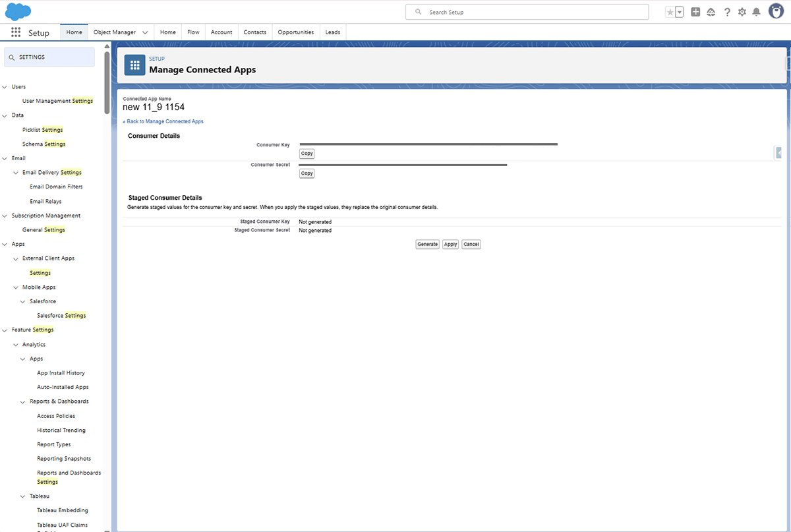Copy the Consumer Key

[307, 154]
